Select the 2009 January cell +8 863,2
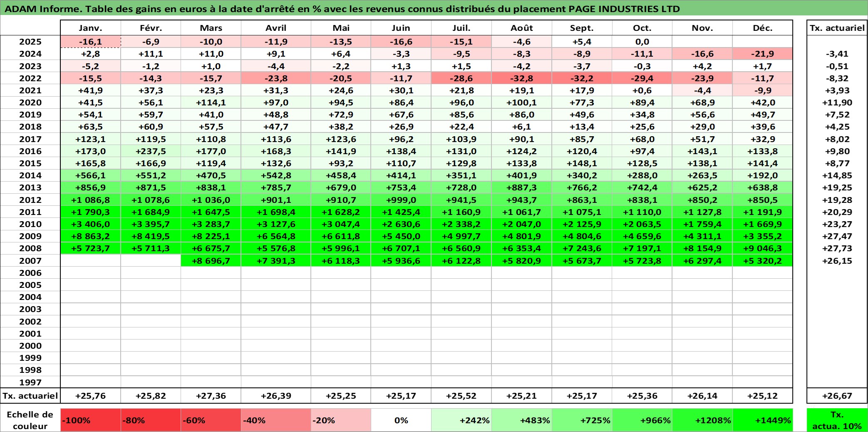The height and width of the screenshot is (432, 868). 90,236
